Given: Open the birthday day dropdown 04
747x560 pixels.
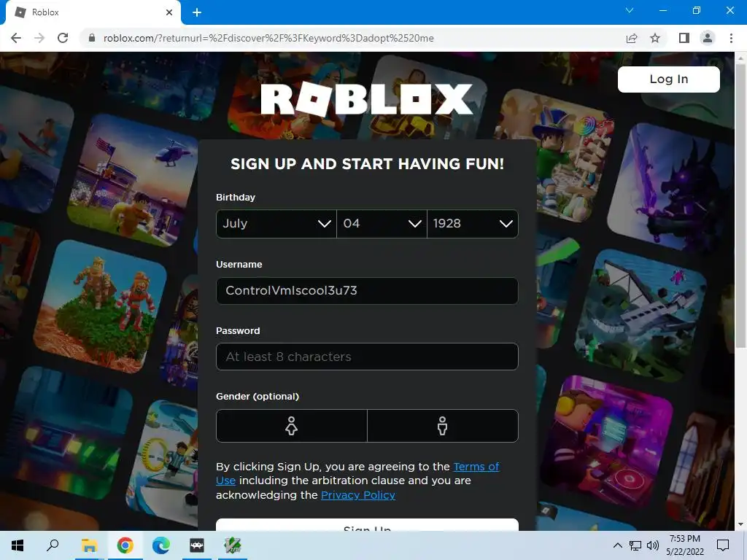Looking at the screenshot, I should tap(382, 223).
